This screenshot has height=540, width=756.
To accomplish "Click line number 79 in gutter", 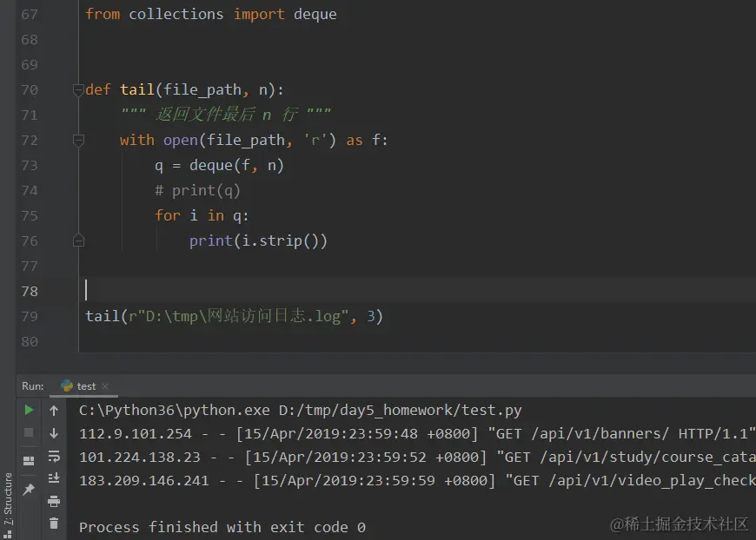I will pos(30,316).
